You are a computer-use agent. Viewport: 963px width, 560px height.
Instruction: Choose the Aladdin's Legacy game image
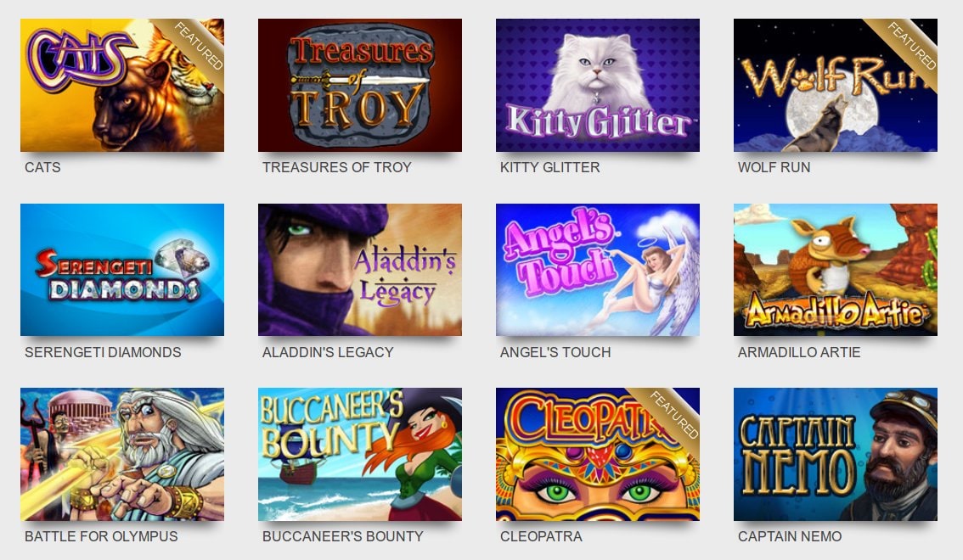pos(360,270)
